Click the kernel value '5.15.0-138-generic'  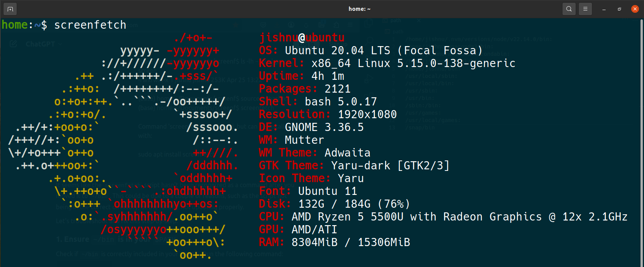point(456,63)
